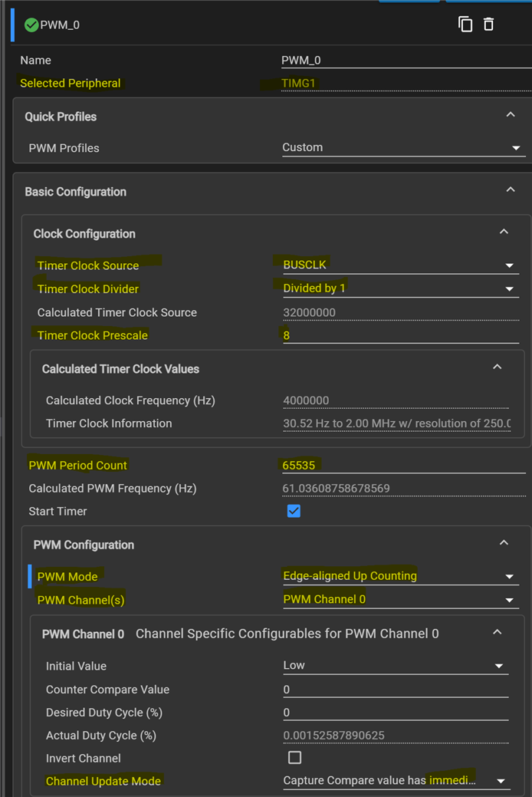The width and height of the screenshot is (532, 797).
Task: Enable the Invert Channel checkbox
Action: tap(294, 758)
